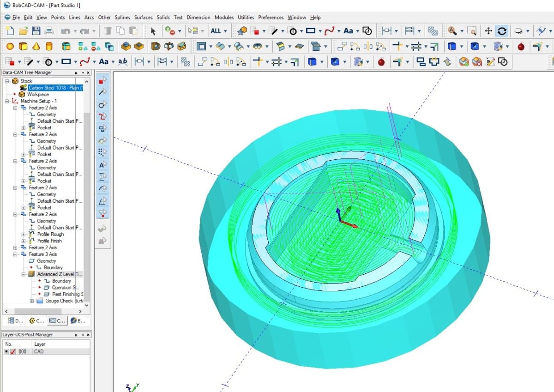Open the Solids menu
The width and height of the screenshot is (554, 392).
point(163,18)
